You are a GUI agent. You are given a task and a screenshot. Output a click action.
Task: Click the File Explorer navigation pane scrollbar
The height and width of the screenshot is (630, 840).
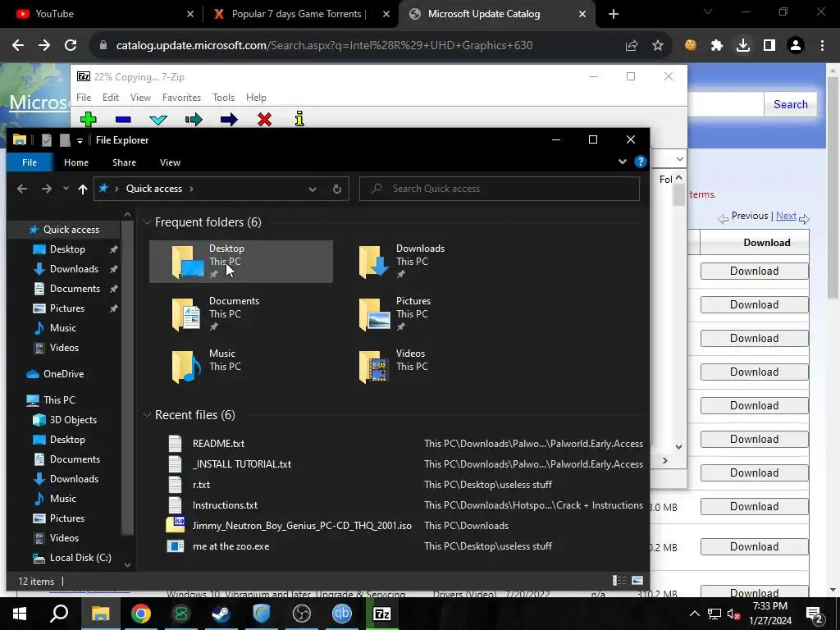click(127, 377)
